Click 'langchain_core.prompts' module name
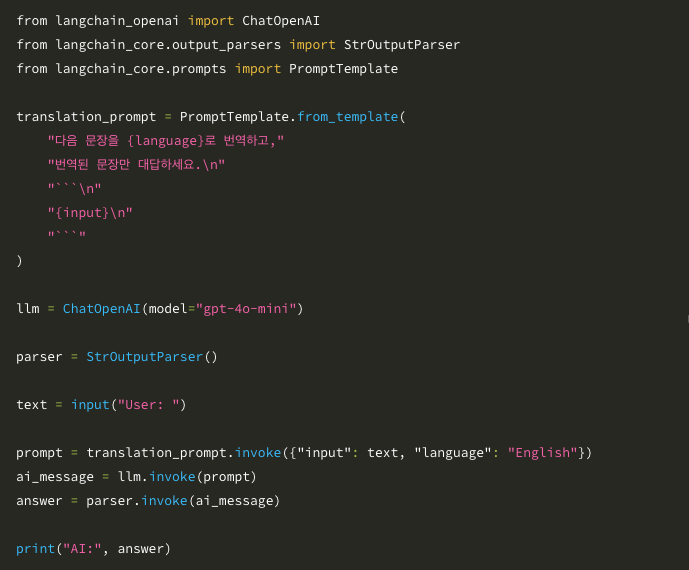The width and height of the screenshot is (689, 570). [x=141, y=69]
